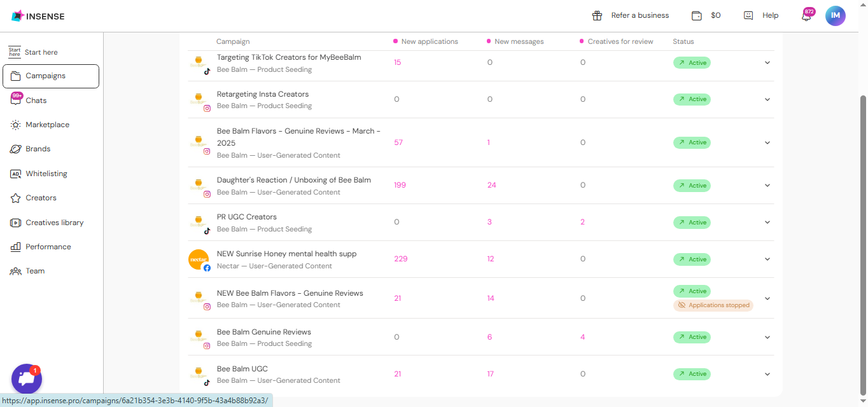
Task: Expand NEW Bee Balm Flavors Genuine Reviews row
Action: click(x=767, y=298)
